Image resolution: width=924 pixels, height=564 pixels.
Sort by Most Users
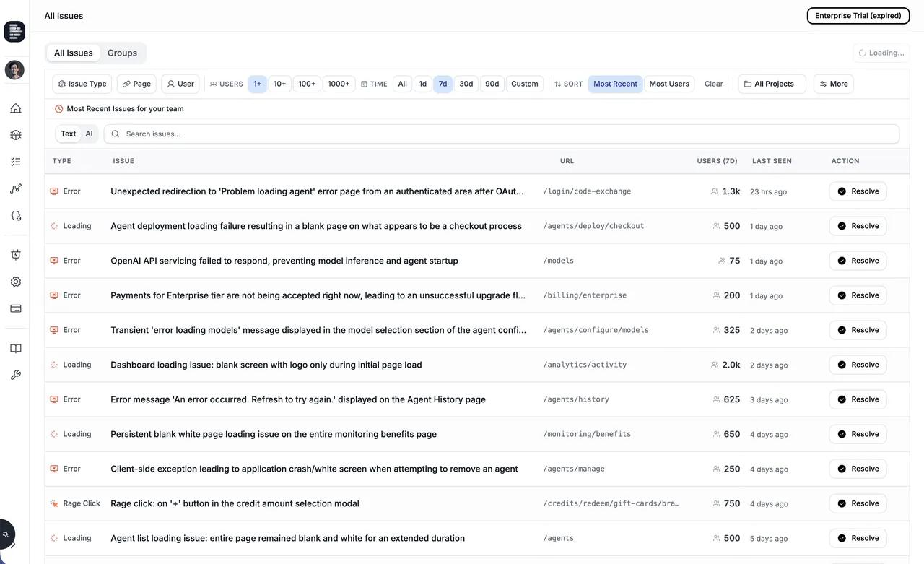tap(669, 84)
